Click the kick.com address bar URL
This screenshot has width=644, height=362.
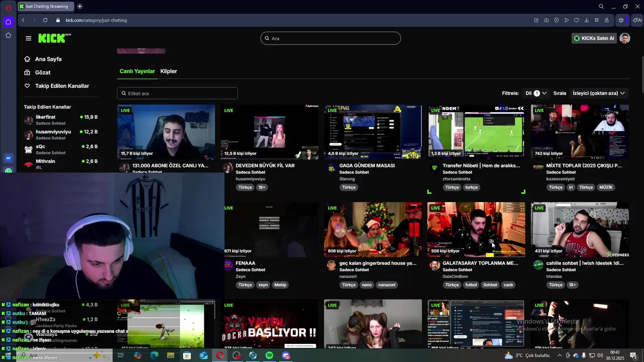click(x=96, y=20)
